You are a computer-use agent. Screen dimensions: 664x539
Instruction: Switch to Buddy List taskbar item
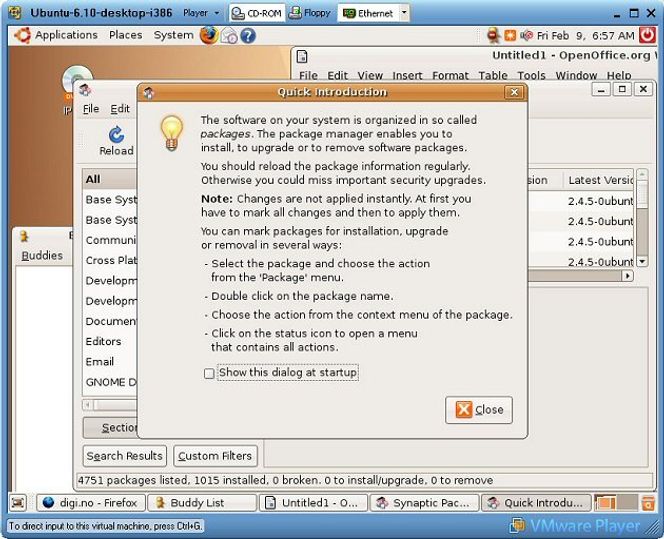pyautogui.click(x=202, y=503)
